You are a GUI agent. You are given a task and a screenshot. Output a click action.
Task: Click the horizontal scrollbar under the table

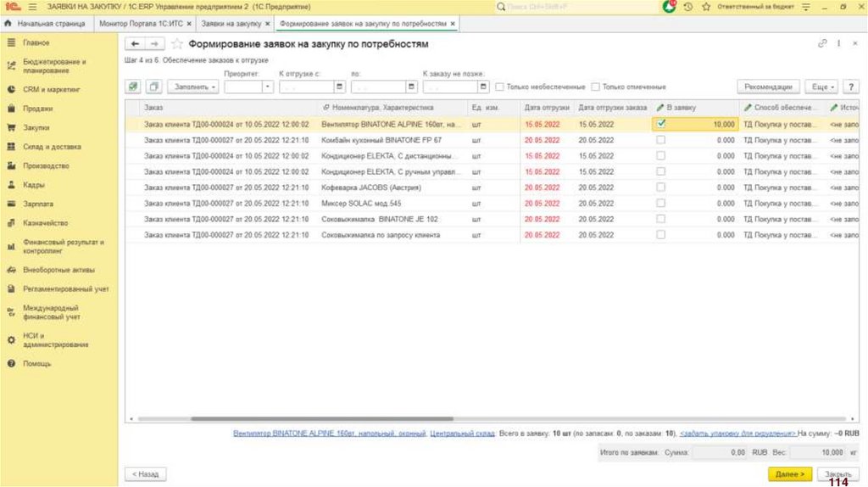point(424,419)
